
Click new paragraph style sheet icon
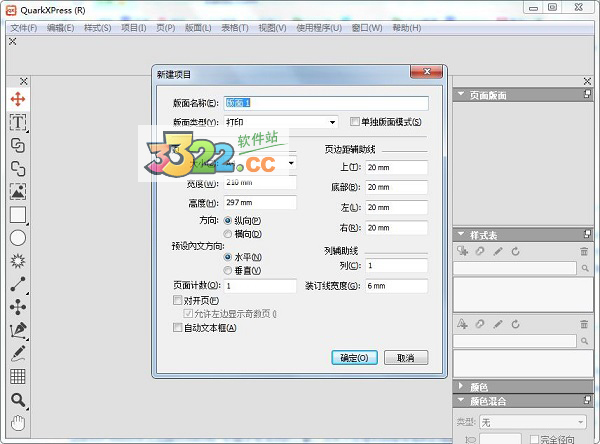coord(462,251)
